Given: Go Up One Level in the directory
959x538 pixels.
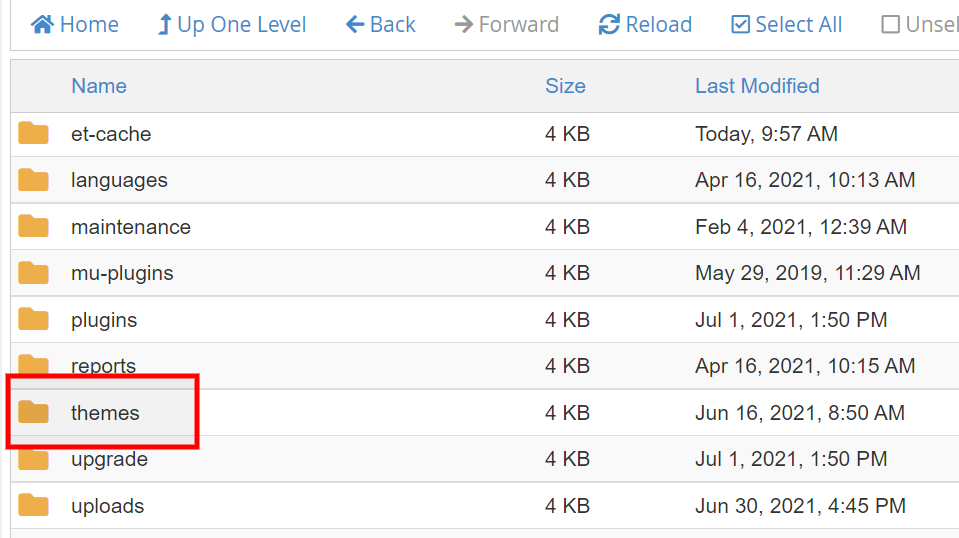Looking at the screenshot, I should tap(231, 25).
